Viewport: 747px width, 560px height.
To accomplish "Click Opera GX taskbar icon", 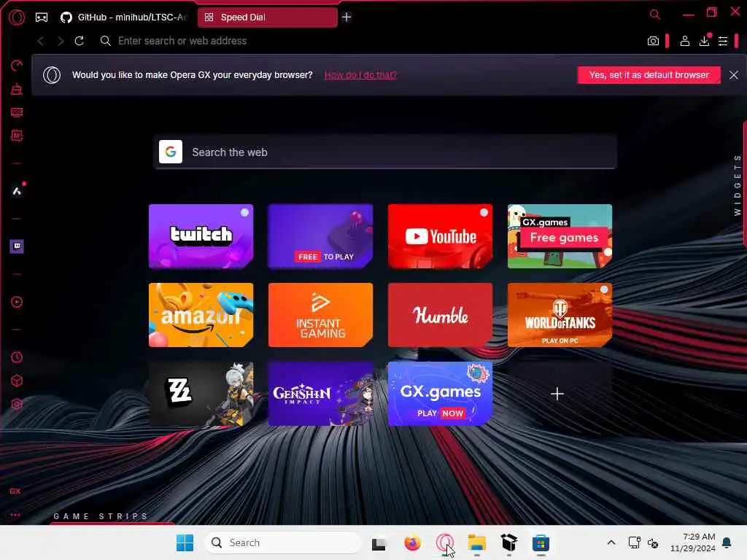I will (x=445, y=542).
